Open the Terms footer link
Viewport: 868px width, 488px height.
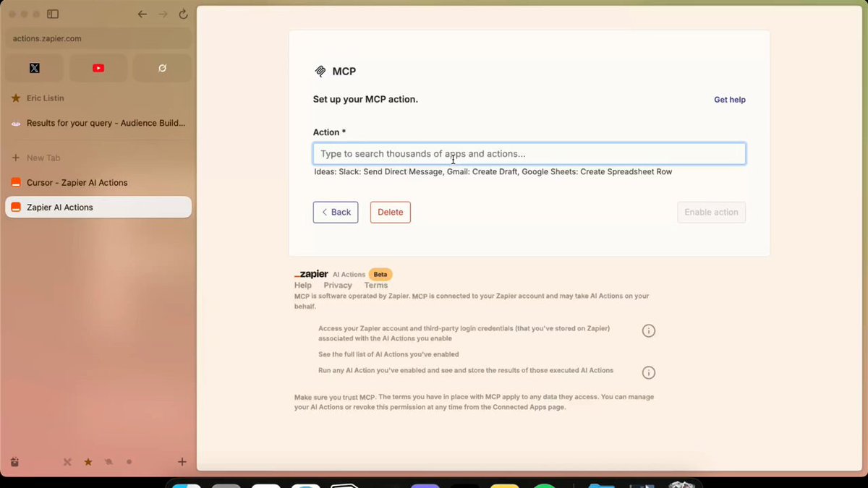click(x=376, y=286)
